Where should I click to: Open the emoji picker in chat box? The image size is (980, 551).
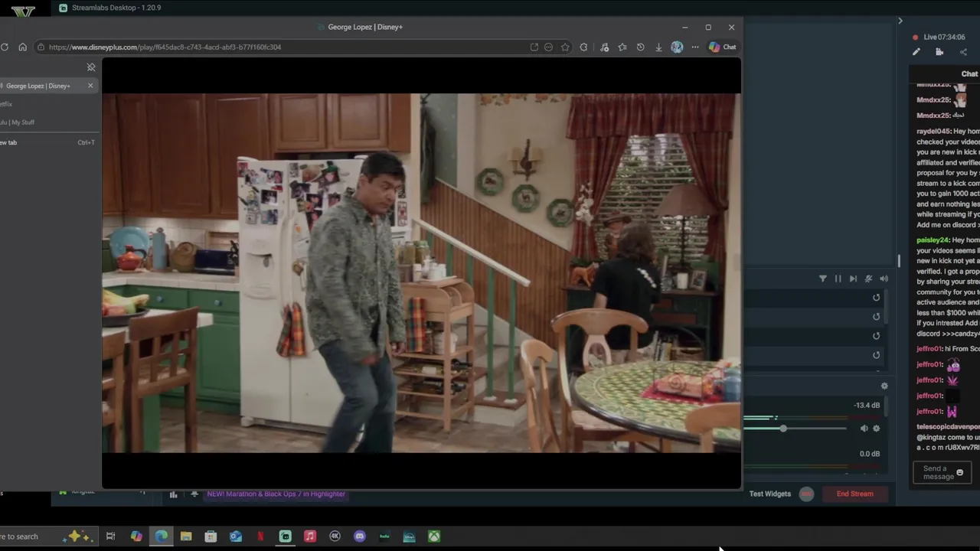(959, 473)
